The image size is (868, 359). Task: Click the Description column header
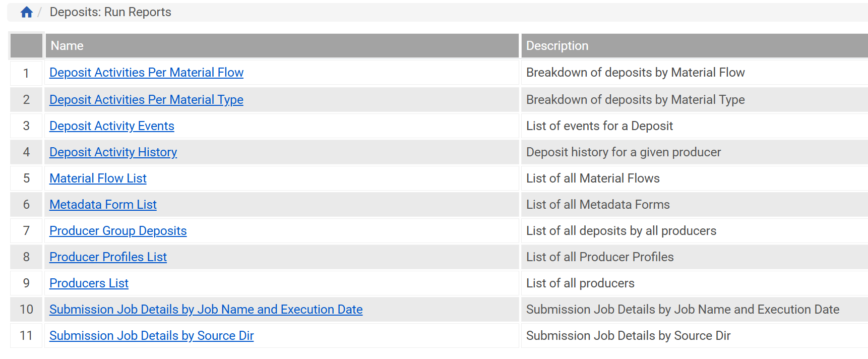pos(557,46)
